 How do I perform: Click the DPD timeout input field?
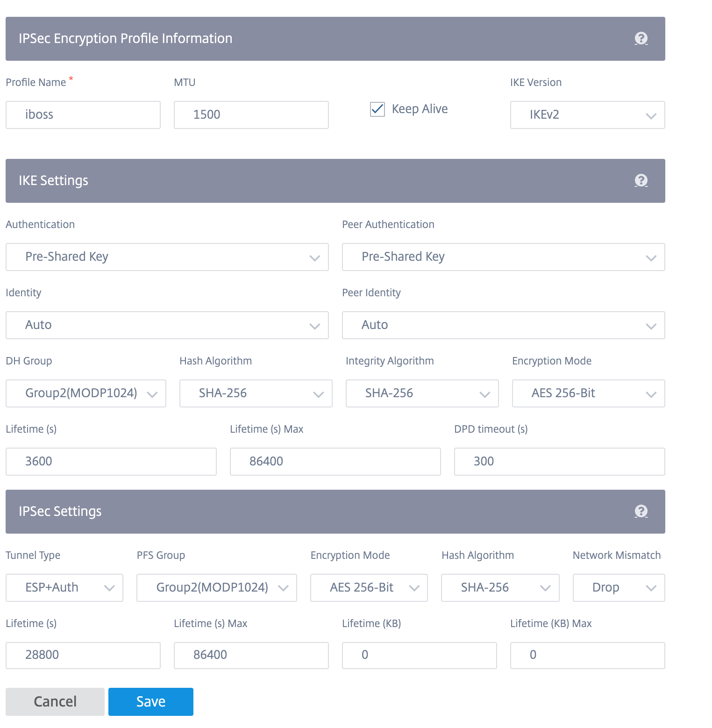point(559,462)
